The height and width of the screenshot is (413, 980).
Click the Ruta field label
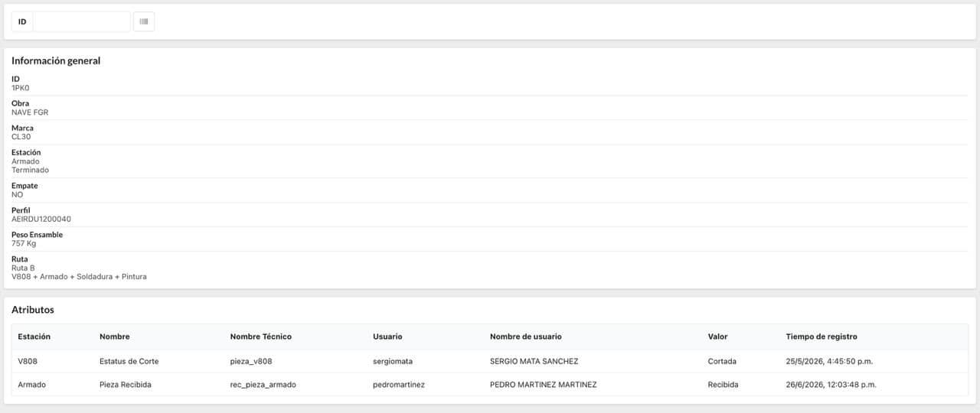click(20, 259)
